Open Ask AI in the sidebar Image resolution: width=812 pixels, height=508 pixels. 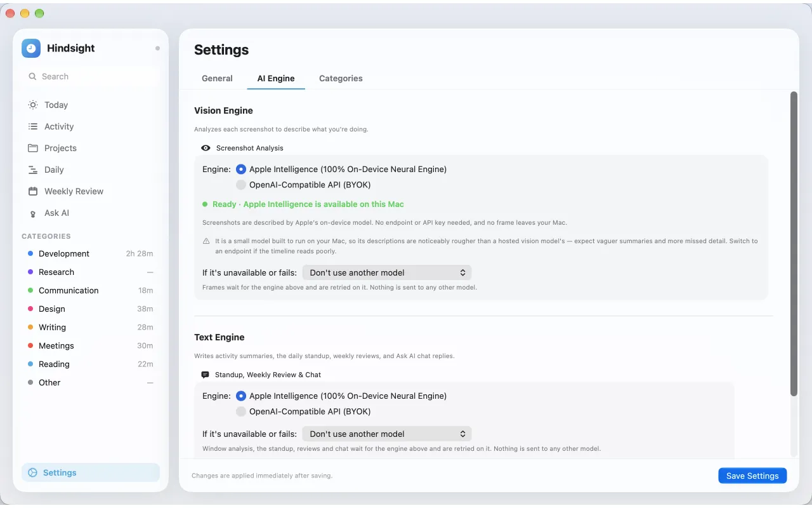click(x=91, y=213)
